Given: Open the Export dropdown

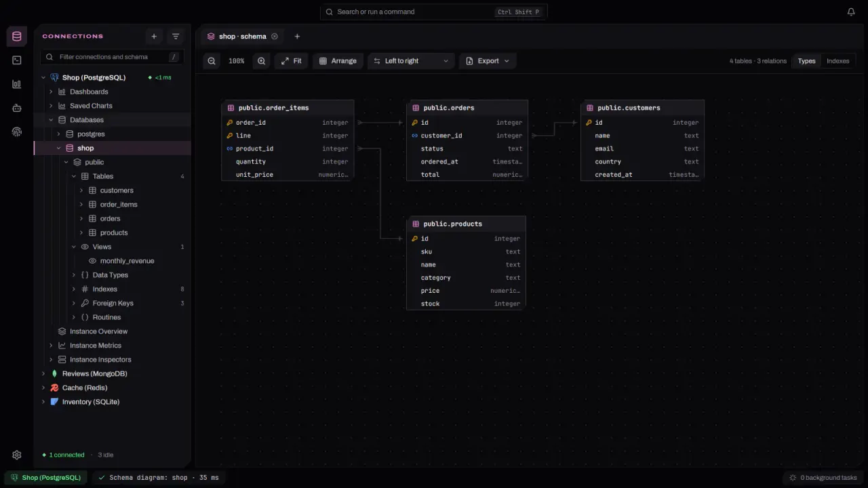Looking at the screenshot, I should pyautogui.click(x=488, y=61).
